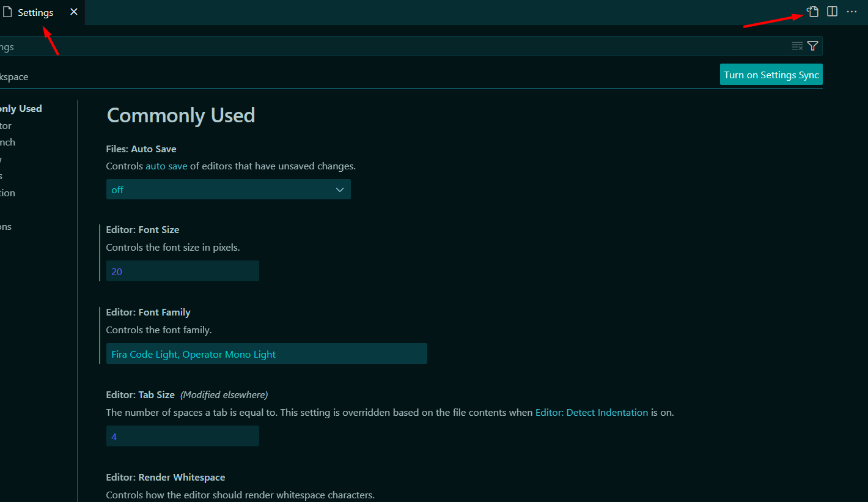Open Settings JSON file icon
The width and height of the screenshot is (868, 502).
(812, 12)
